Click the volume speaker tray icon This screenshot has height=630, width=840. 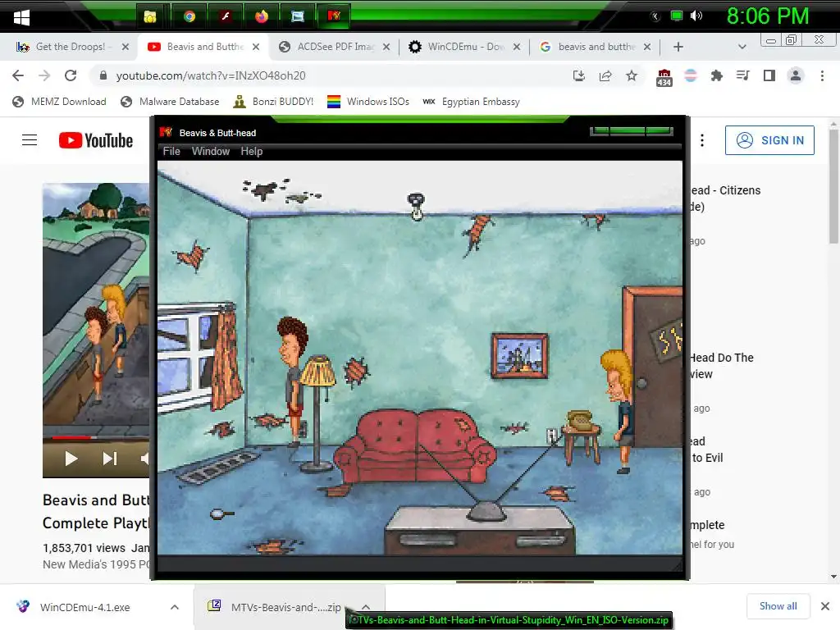pyautogui.click(x=696, y=16)
